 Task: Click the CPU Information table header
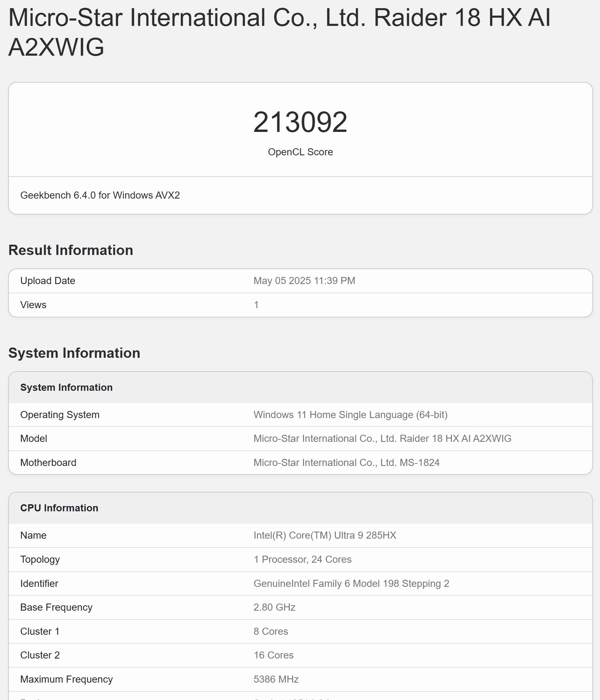[x=59, y=508]
